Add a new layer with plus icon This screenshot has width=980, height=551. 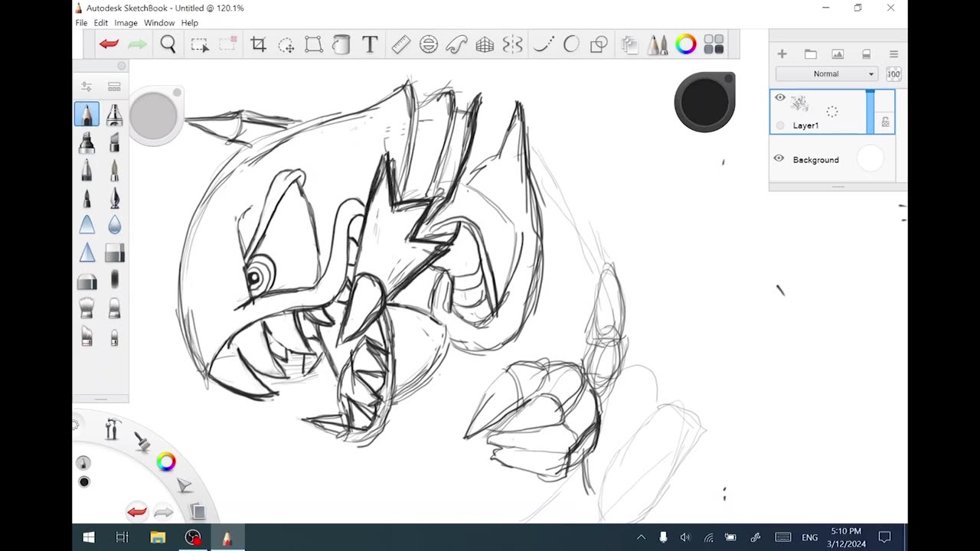(782, 54)
